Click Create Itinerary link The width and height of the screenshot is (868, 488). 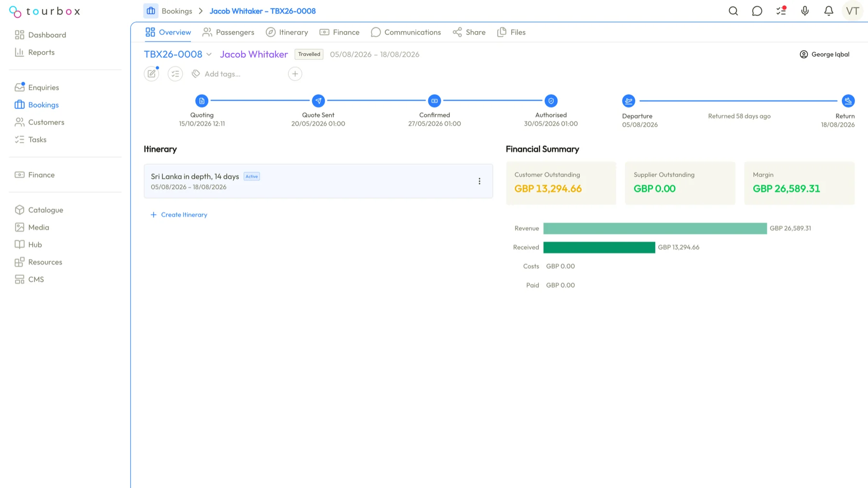[179, 215]
